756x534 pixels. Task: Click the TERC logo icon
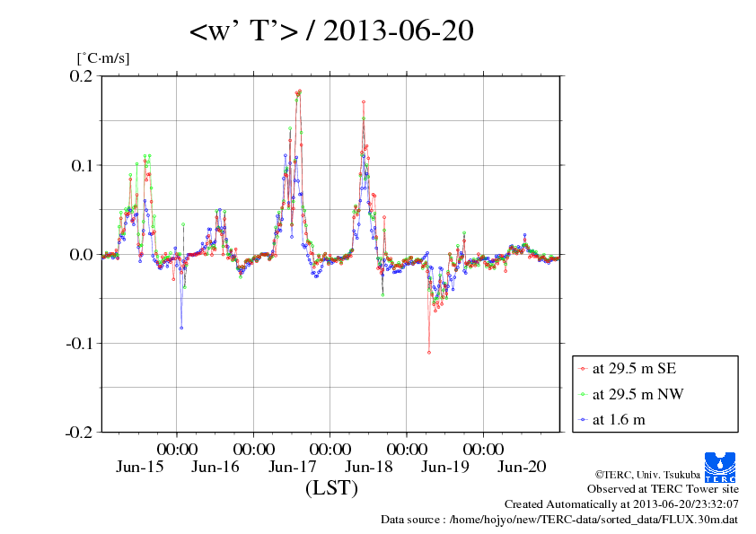click(x=720, y=468)
